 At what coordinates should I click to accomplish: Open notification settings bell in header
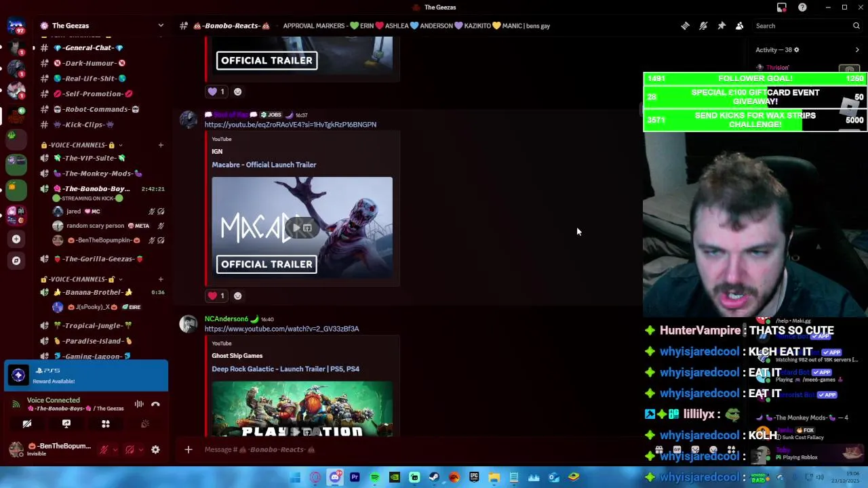click(x=703, y=26)
